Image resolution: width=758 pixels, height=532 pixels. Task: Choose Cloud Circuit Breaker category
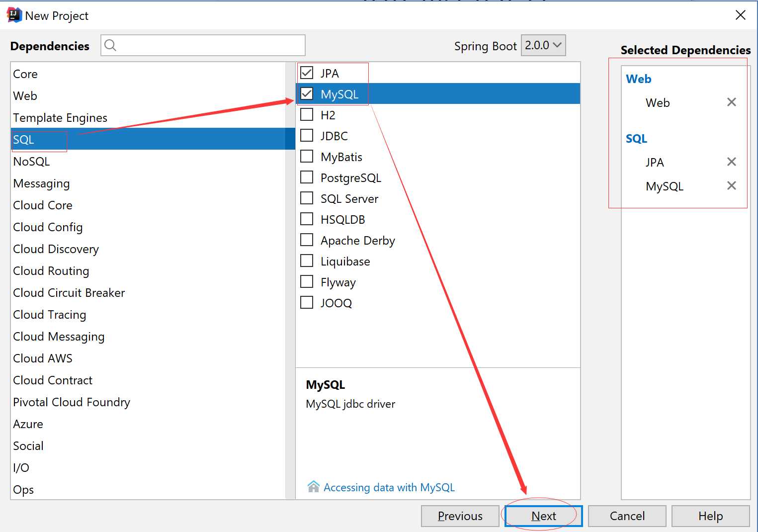coord(148,293)
